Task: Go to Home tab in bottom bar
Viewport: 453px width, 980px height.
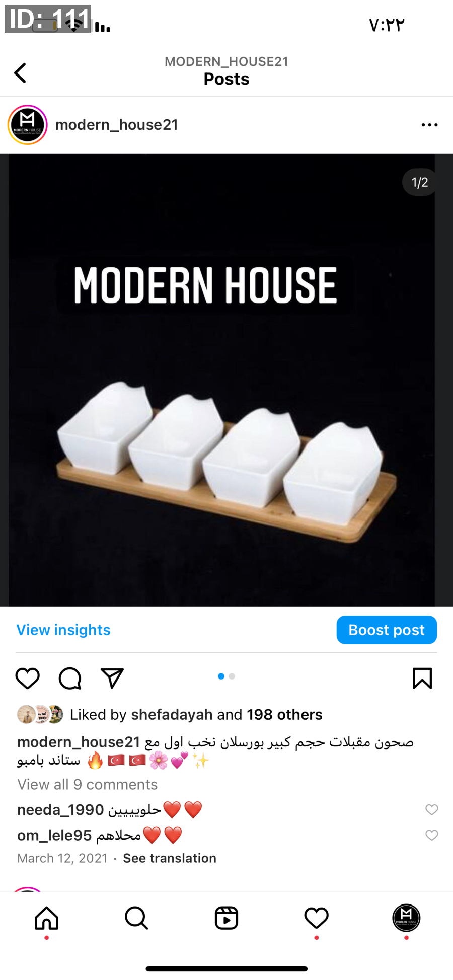Action: click(47, 918)
